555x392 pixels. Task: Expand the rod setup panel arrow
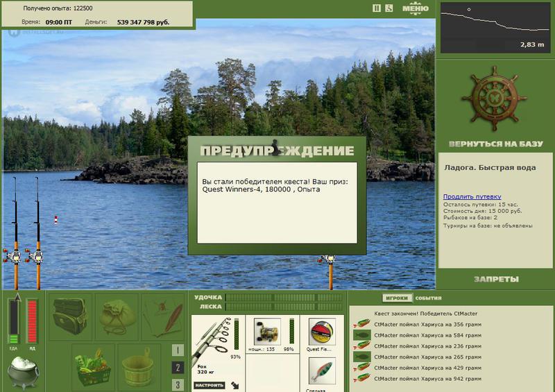(x=234, y=384)
